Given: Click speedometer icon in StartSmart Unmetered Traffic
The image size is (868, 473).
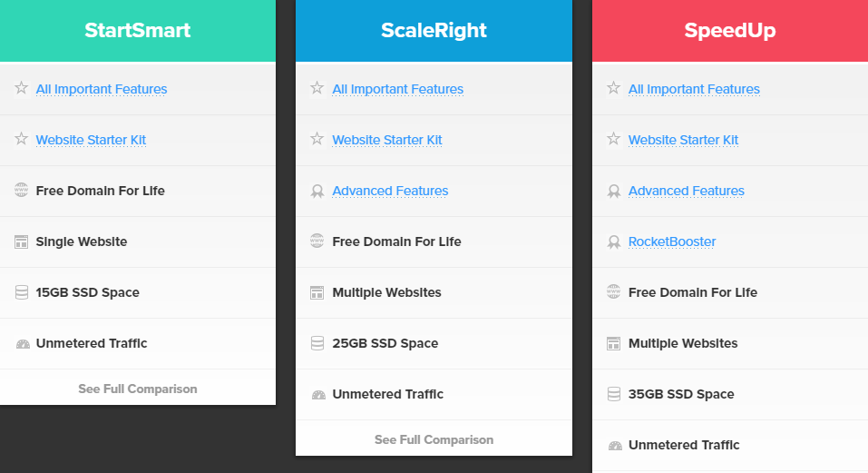Looking at the screenshot, I should pyautogui.click(x=22, y=344).
